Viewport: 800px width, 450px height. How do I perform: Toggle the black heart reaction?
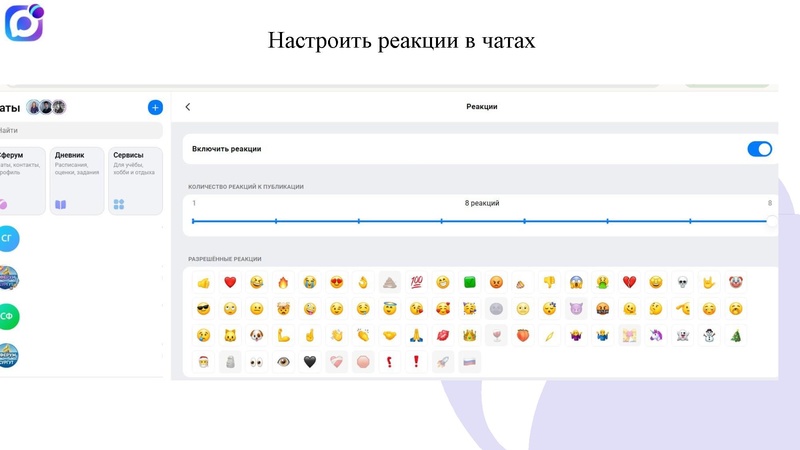click(x=310, y=362)
